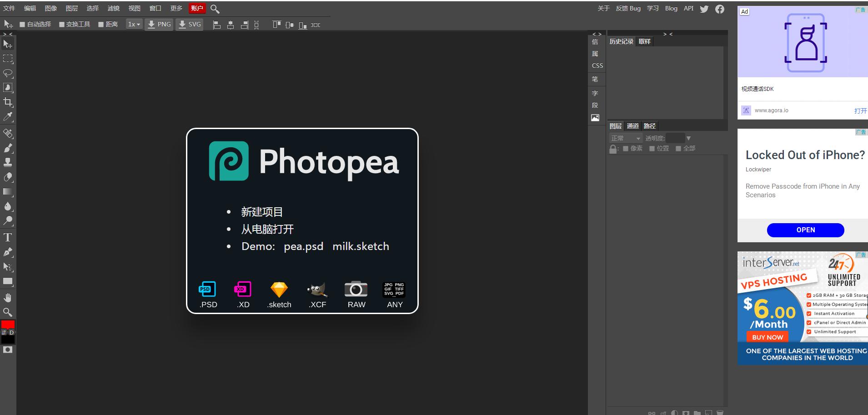Click 新建项目 on welcome screen
The image size is (868, 415).
pos(262,212)
